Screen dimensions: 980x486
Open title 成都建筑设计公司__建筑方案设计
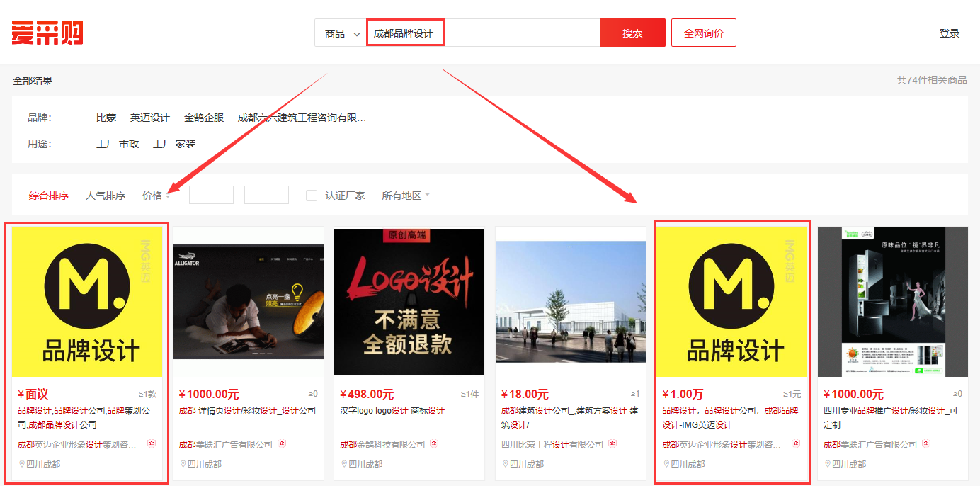(570, 418)
